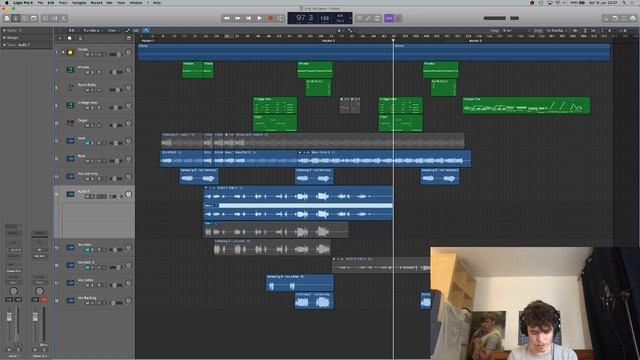
Task: Toggle the Catch Playhead button
Action: point(146,31)
